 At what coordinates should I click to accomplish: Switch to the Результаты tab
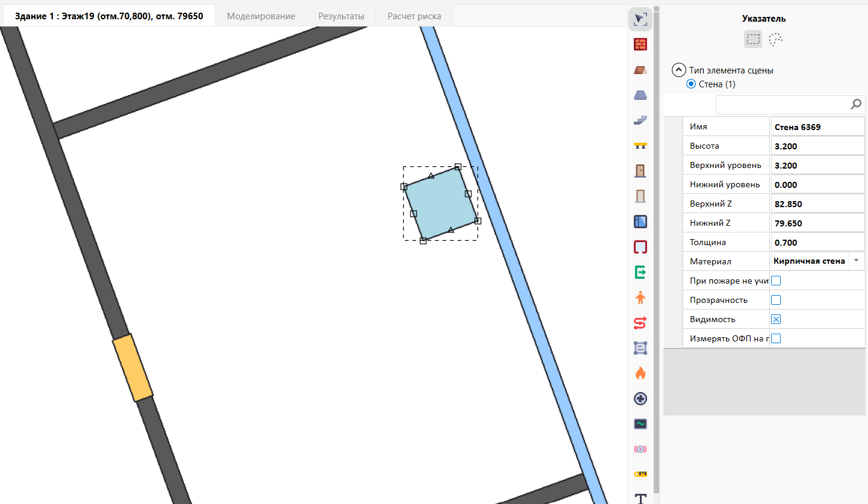(x=341, y=16)
